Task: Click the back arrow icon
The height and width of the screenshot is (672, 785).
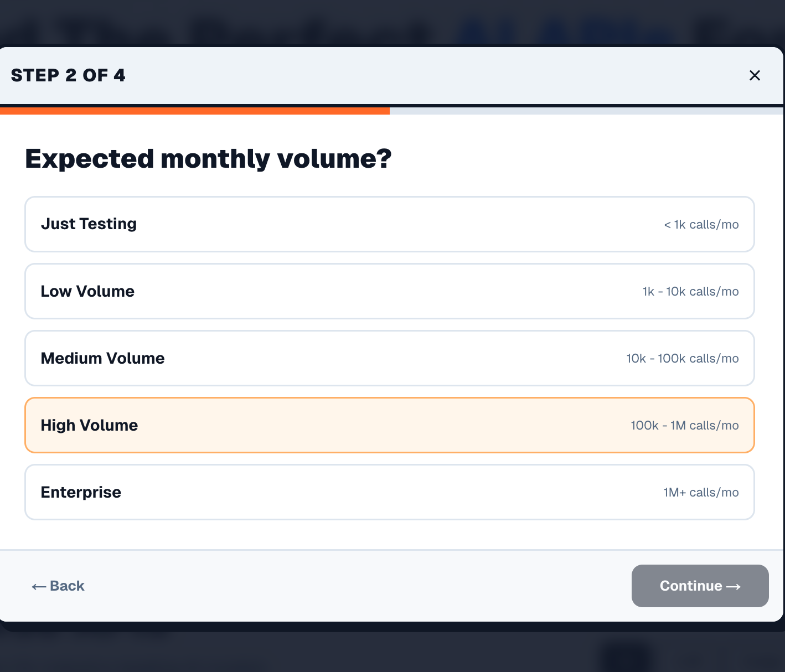Action: click(x=37, y=586)
